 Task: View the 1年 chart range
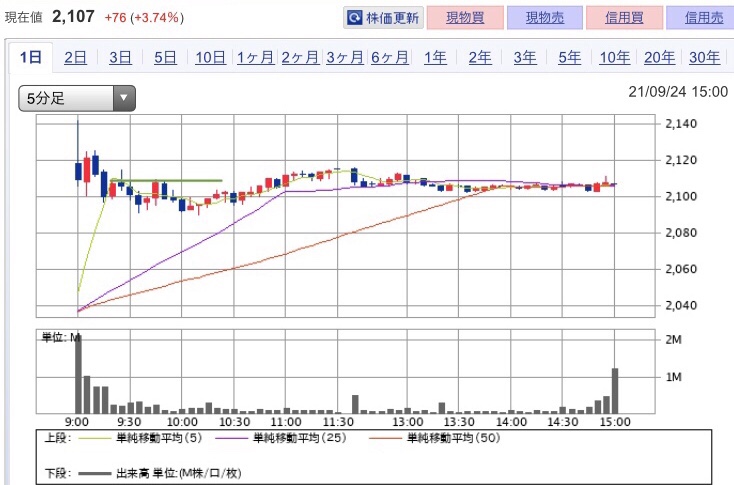435,58
